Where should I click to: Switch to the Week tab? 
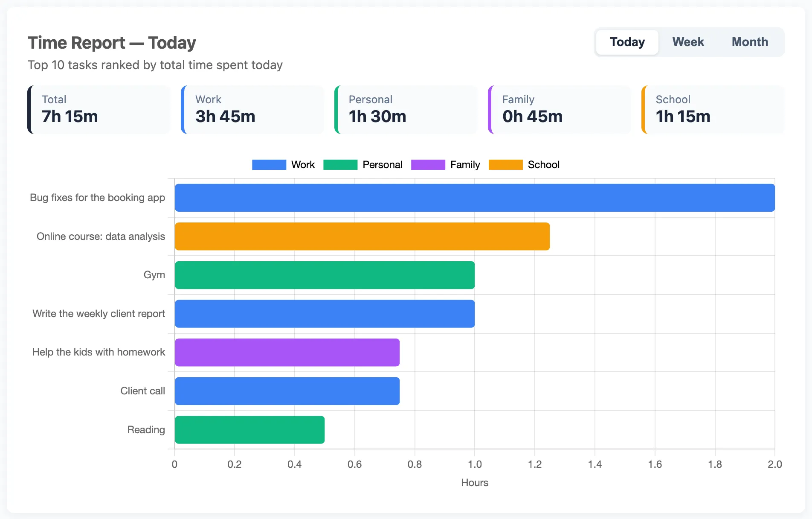tap(688, 42)
